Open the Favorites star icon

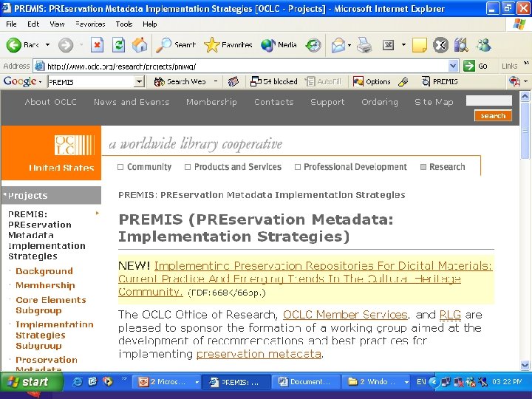coord(212,45)
